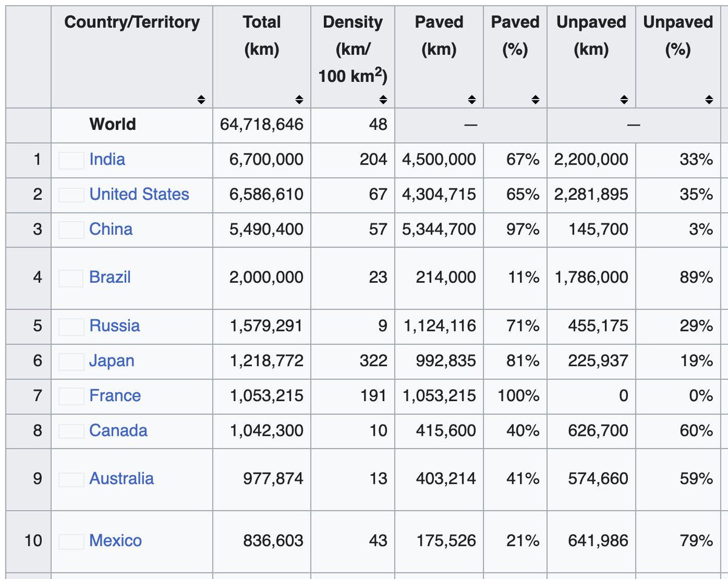Open the Canada link

point(118,431)
